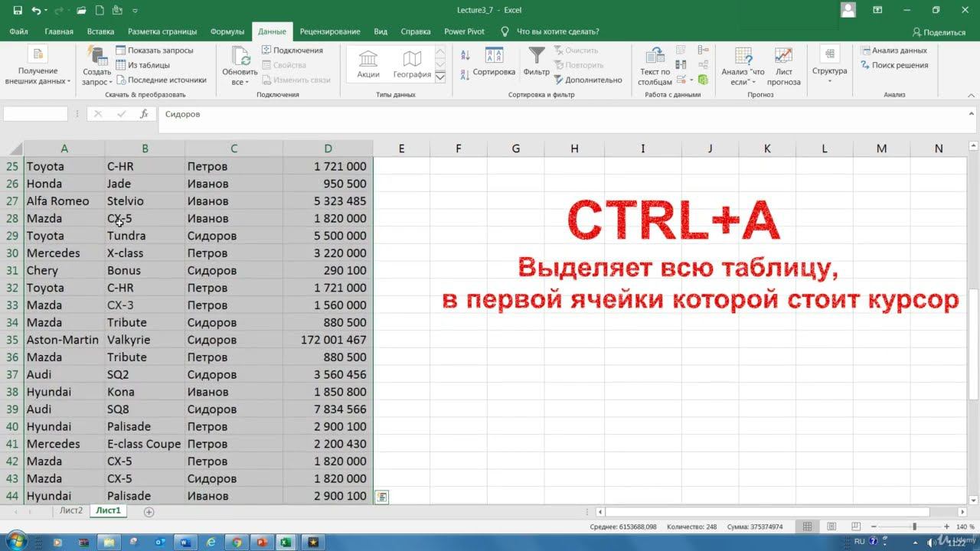This screenshot has width=980, height=551.
Task: Switch to sheet Лист2
Action: [x=71, y=510]
